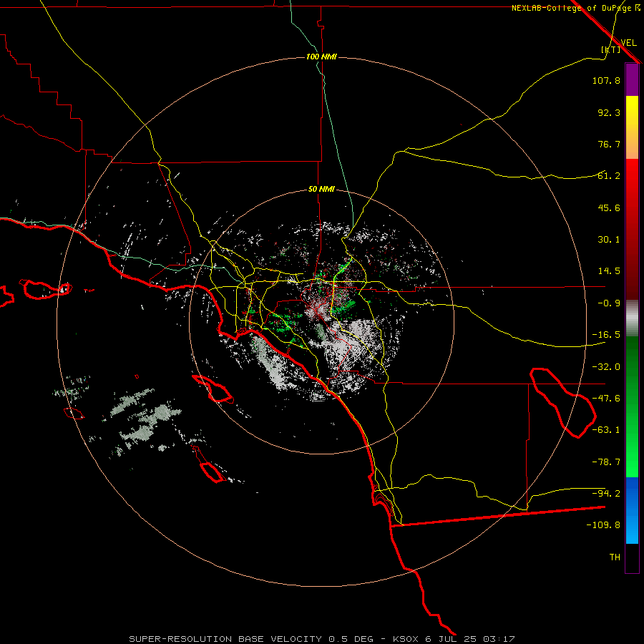This screenshot has width=644, height=644.
Task: Click the TH threshold label
Action: tap(615, 557)
